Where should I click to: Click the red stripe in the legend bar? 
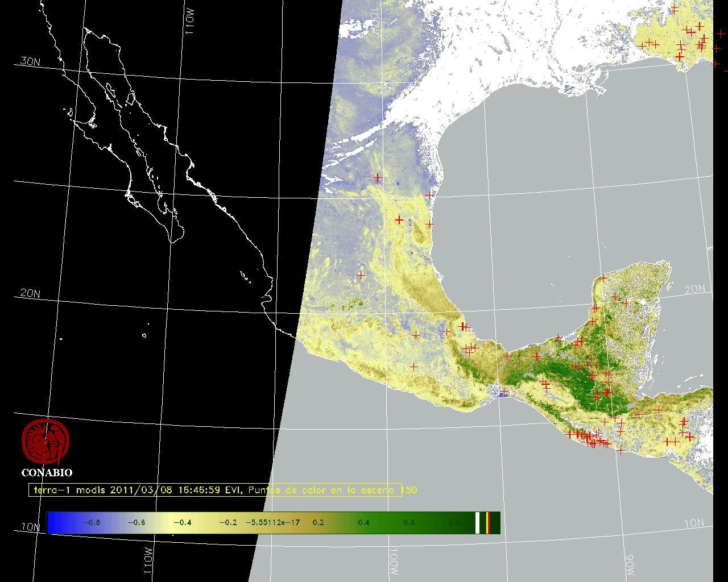[488, 522]
